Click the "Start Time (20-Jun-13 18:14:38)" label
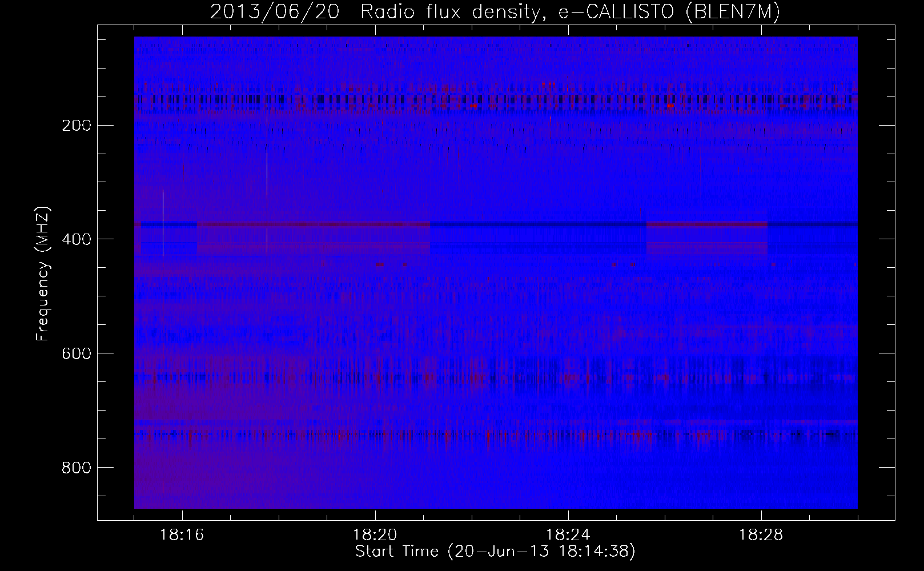 point(495,552)
